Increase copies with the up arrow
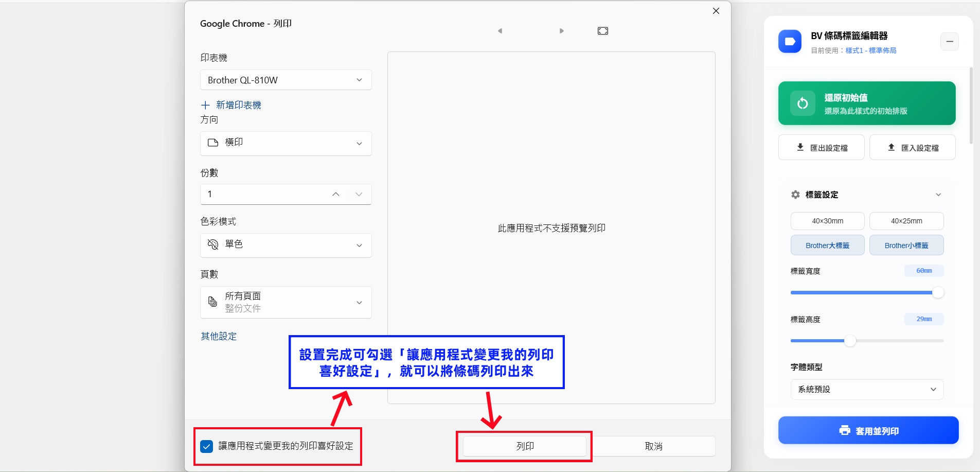The width and height of the screenshot is (980, 472). [x=336, y=194]
